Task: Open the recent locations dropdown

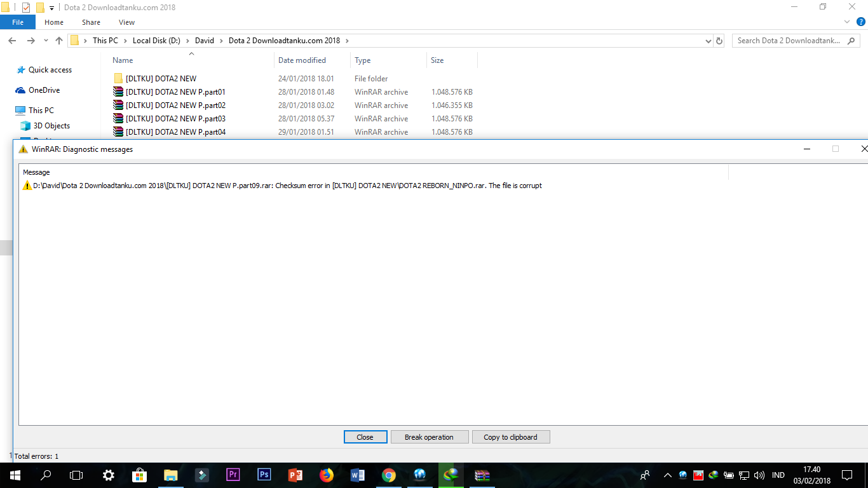Action: tap(45, 41)
